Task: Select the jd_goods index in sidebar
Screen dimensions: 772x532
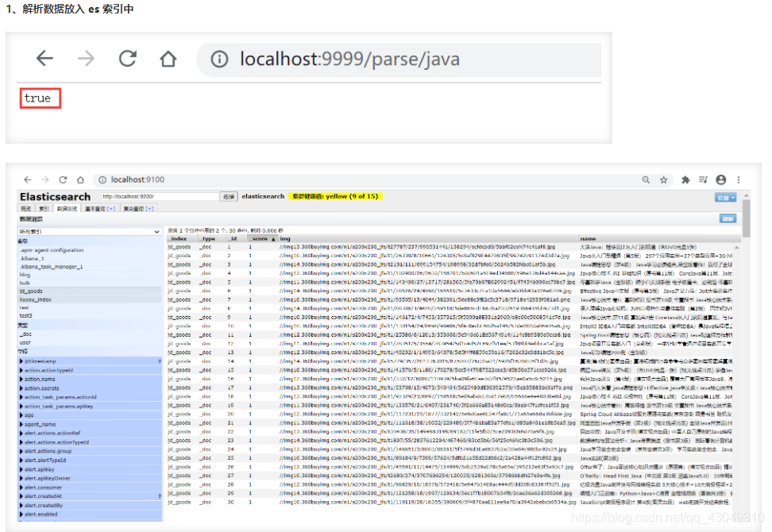Action: click(90, 291)
